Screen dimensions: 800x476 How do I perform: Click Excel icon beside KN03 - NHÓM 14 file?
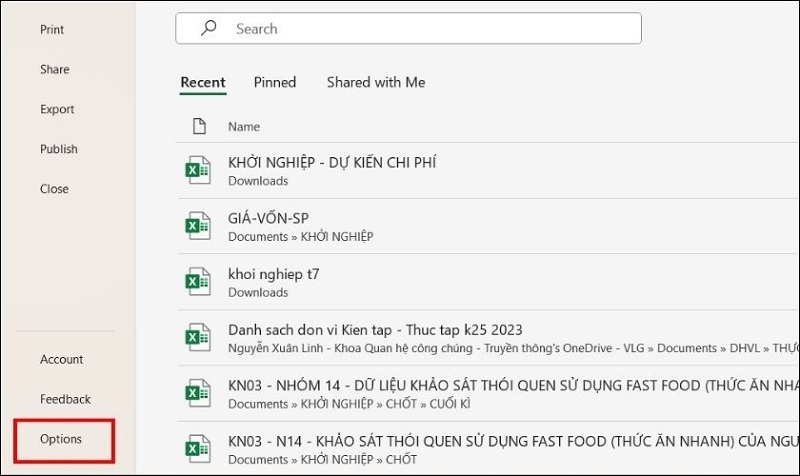197,394
